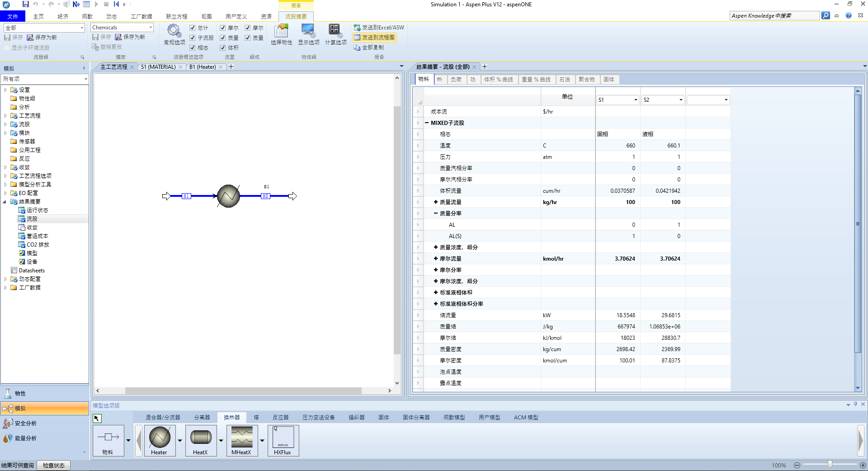Click the S1 stream label on the flowsheet
Viewport: 868px width, 471px height.
pos(186,196)
